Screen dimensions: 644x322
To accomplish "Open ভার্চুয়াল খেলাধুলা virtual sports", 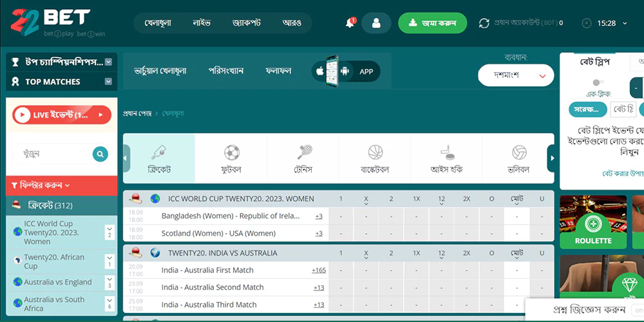I will [160, 71].
